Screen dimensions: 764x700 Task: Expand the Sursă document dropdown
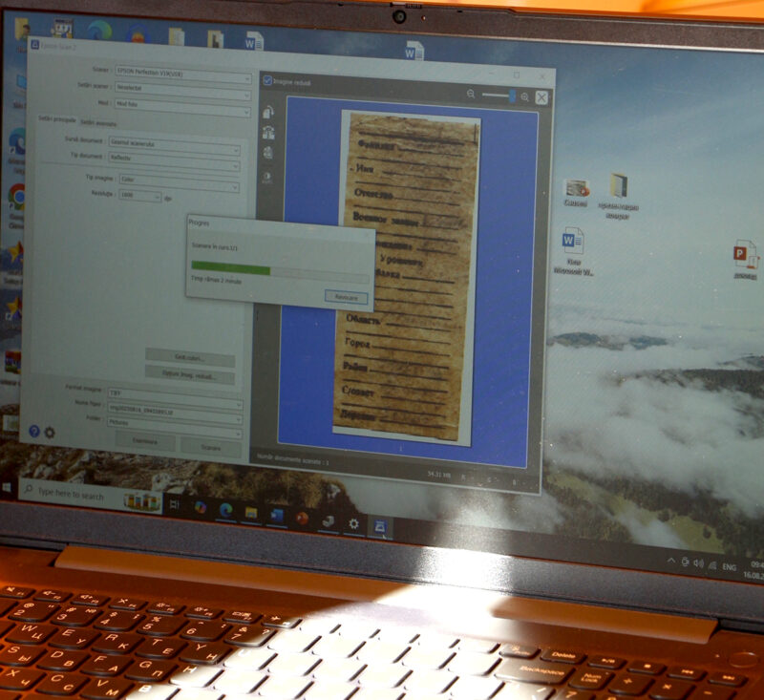click(x=174, y=144)
